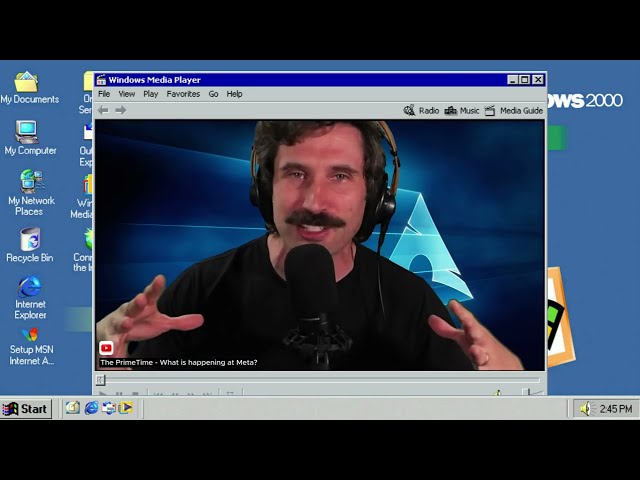Select the My Computer desktop icon
Viewport: 640px width, 480px height.
pyautogui.click(x=30, y=138)
